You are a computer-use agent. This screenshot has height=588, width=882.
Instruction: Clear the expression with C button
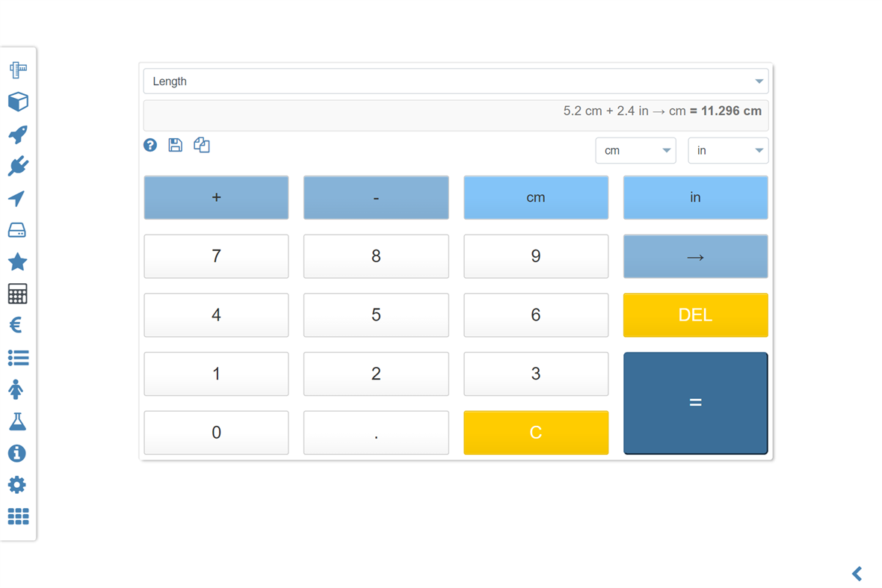pyautogui.click(x=536, y=433)
